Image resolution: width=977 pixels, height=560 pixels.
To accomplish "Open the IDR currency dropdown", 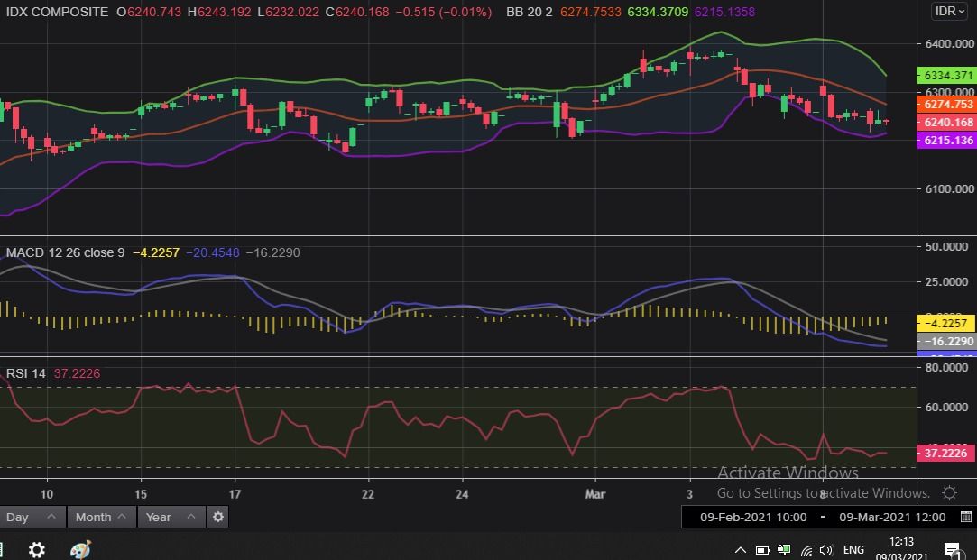I will pos(951,11).
